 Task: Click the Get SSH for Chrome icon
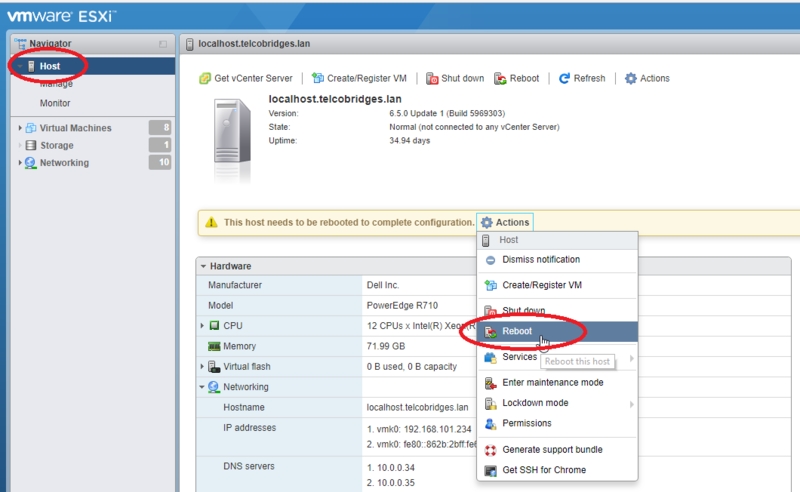click(x=490, y=470)
